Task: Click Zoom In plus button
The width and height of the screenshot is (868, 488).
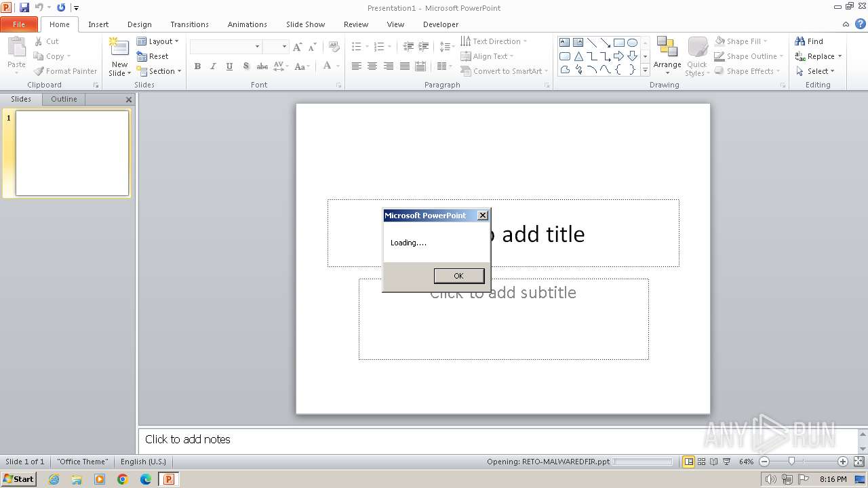Action: [x=843, y=462]
